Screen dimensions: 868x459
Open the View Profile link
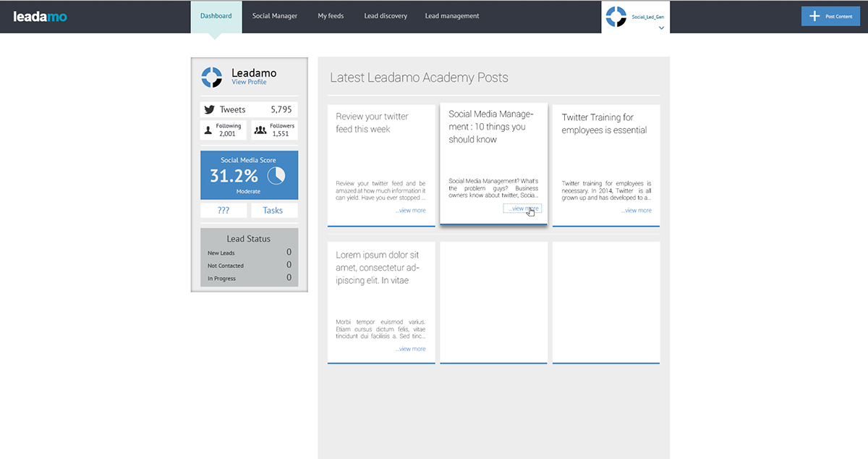[x=249, y=82]
